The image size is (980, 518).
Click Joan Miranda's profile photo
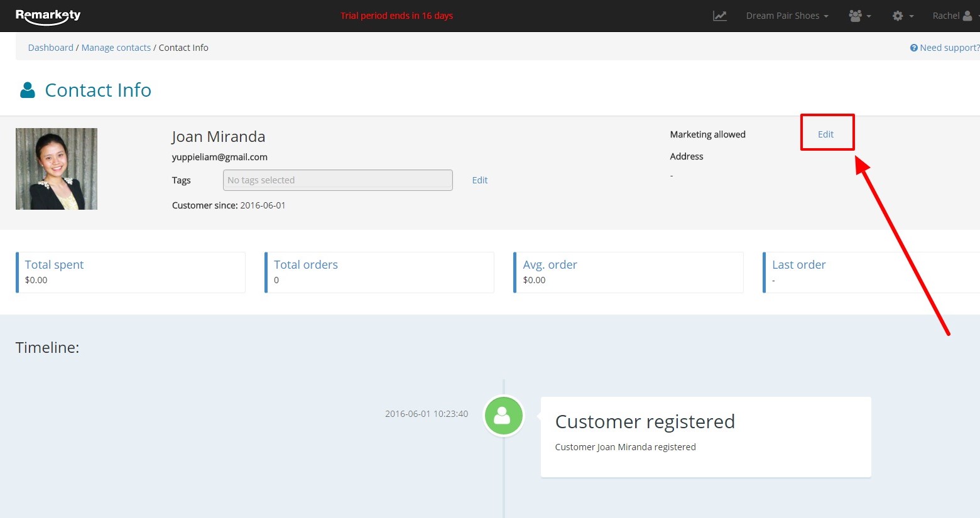tap(57, 169)
